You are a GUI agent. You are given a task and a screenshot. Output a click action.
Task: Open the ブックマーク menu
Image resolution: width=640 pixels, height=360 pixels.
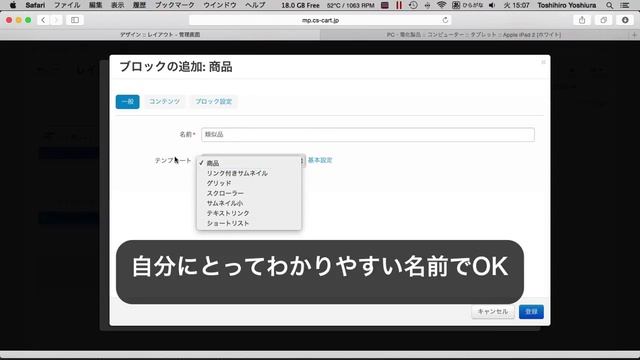(x=175, y=5)
